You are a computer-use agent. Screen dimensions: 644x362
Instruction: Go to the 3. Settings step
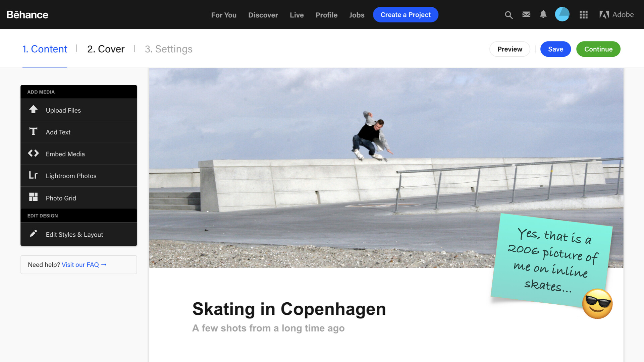coord(168,49)
